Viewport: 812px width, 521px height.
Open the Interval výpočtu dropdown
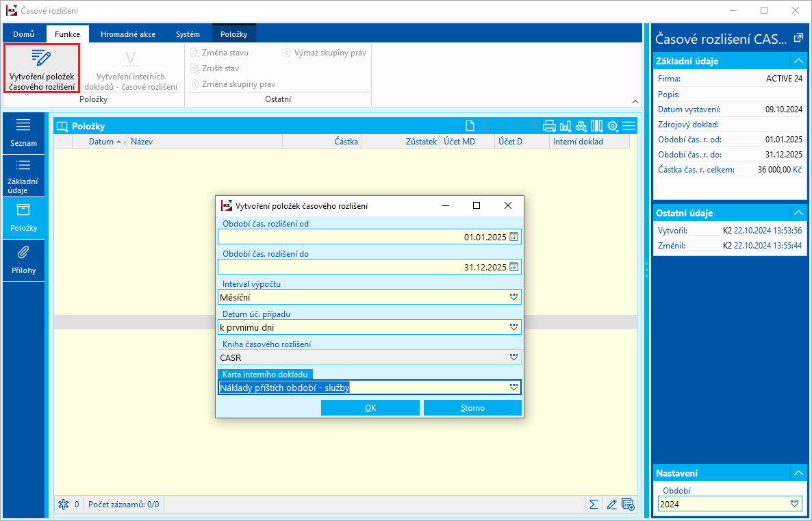[513, 297]
